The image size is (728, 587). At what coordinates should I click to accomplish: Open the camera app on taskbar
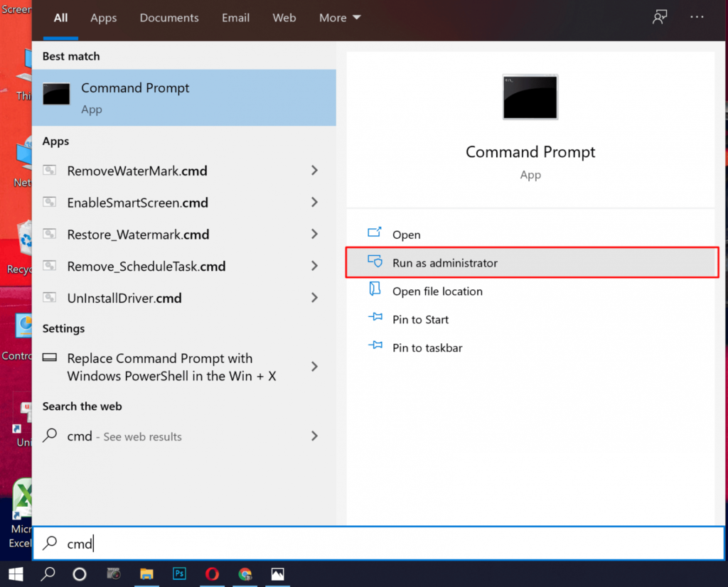click(x=113, y=574)
